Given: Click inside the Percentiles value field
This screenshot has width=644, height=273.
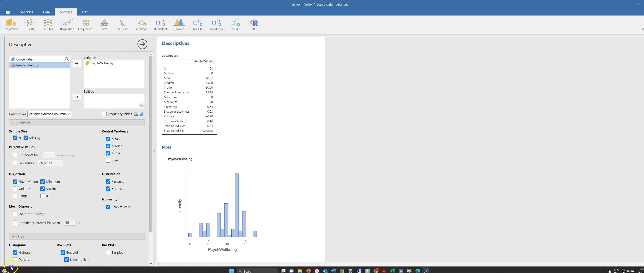Looking at the screenshot, I should pyautogui.click(x=50, y=163).
